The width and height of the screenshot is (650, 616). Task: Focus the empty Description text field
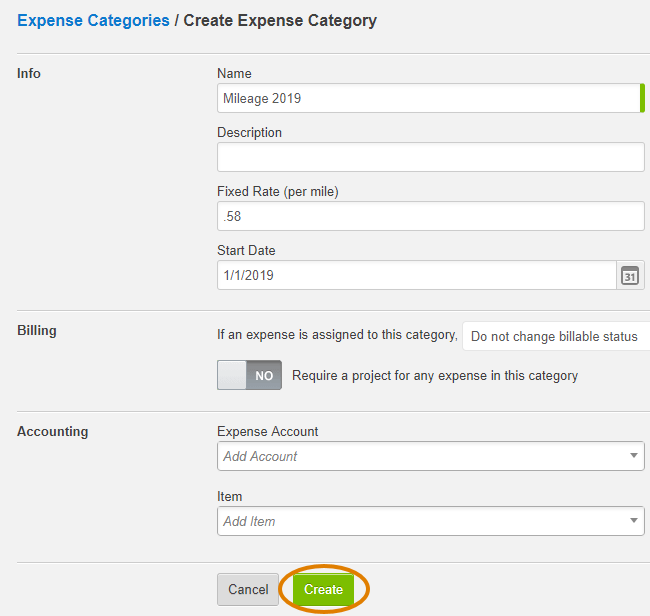tap(431, 157)
